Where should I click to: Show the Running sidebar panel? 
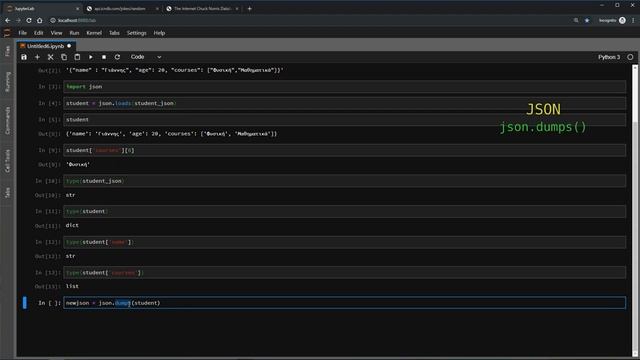click(x=7, y=82)
